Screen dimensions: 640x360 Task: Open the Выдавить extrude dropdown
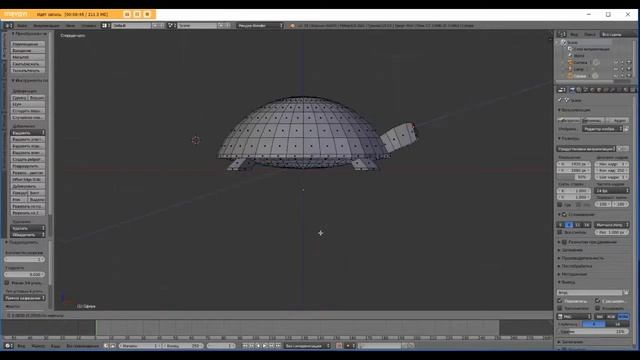coord(28,133)
